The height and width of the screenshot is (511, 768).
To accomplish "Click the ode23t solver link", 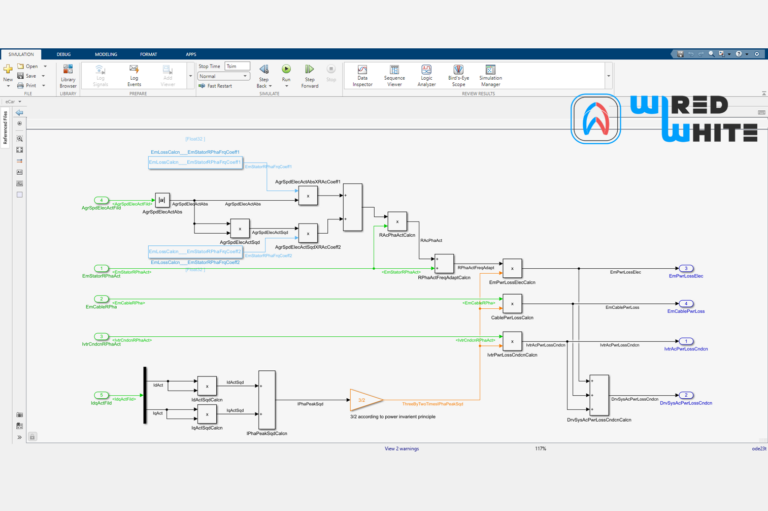I will 759,448.
